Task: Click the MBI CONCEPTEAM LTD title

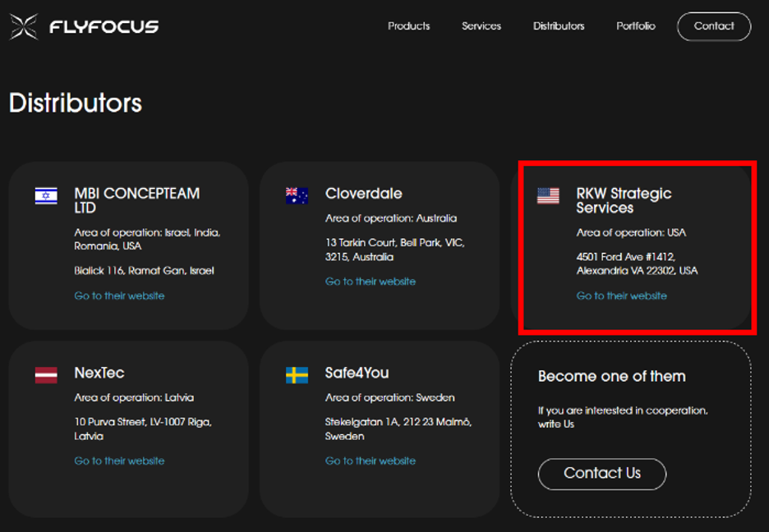Action: coord(137,200)
